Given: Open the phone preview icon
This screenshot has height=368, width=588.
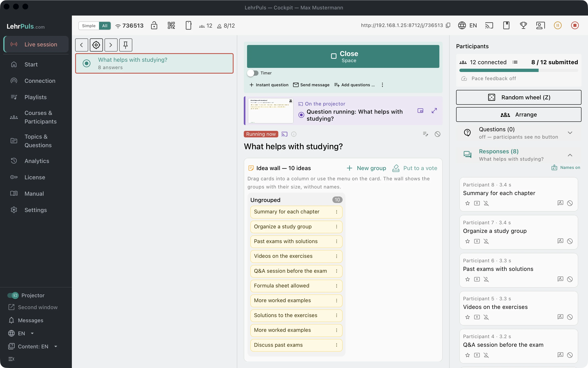Looking at the screenshot, I should point(188,25).
